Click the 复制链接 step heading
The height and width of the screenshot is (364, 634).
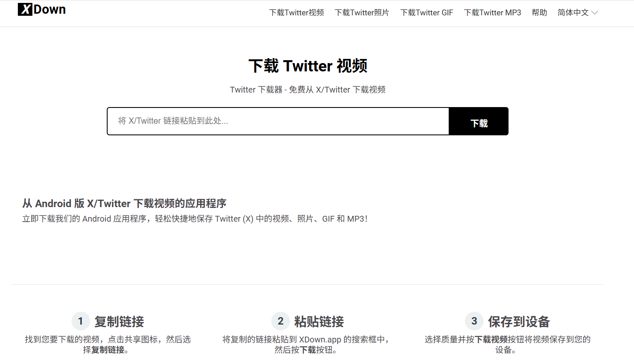click(119, 322)
